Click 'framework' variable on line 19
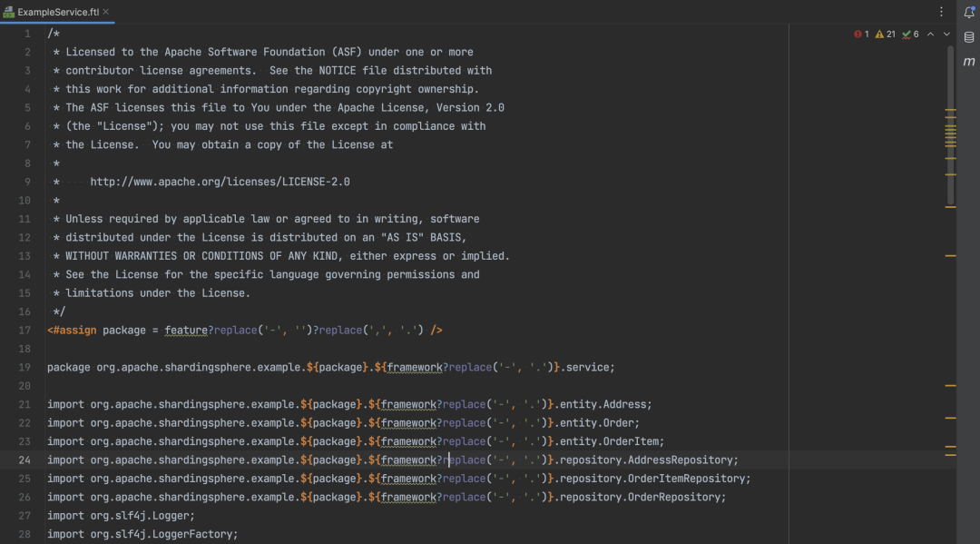This screenshot has height=544, width=980. 415,368
